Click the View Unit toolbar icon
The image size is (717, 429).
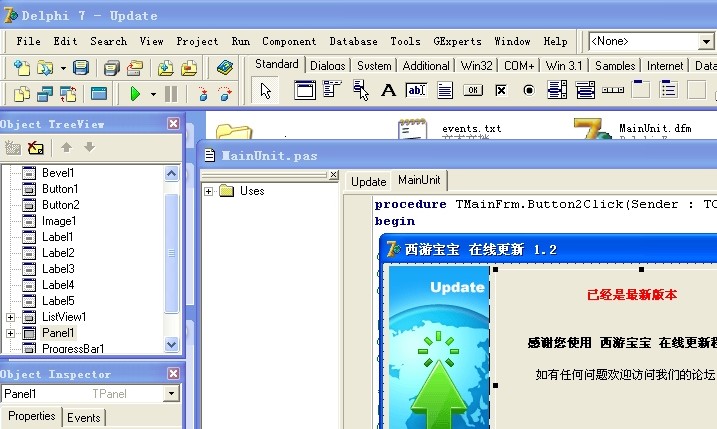[21, 94]
